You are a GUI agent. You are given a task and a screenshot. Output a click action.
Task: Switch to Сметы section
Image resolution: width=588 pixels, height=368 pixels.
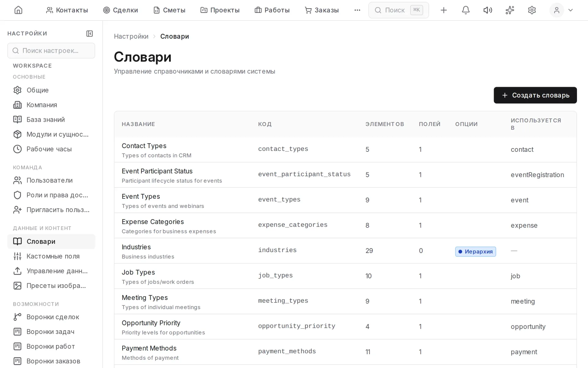(x=169, y=10)
